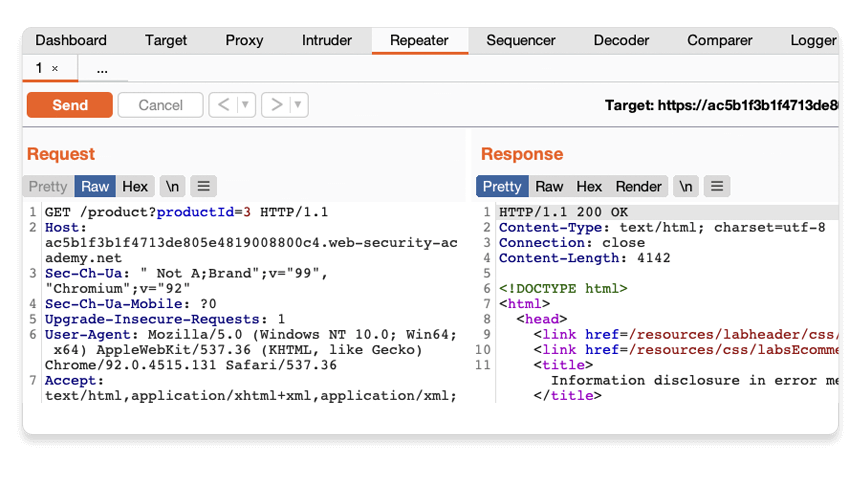
Task: Click the Cancel button
Action: click(x=160, y=105)
